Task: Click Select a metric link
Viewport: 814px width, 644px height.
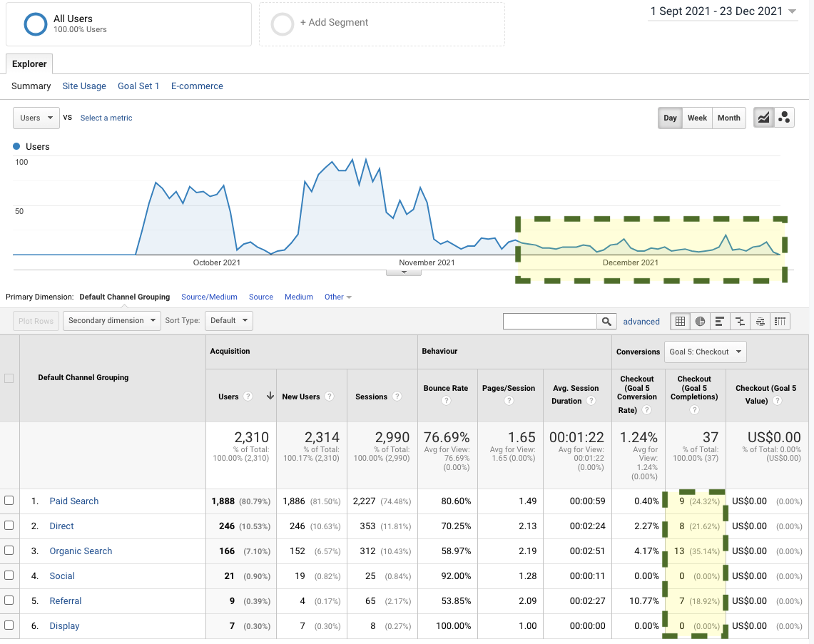Action: click(106, 118)
